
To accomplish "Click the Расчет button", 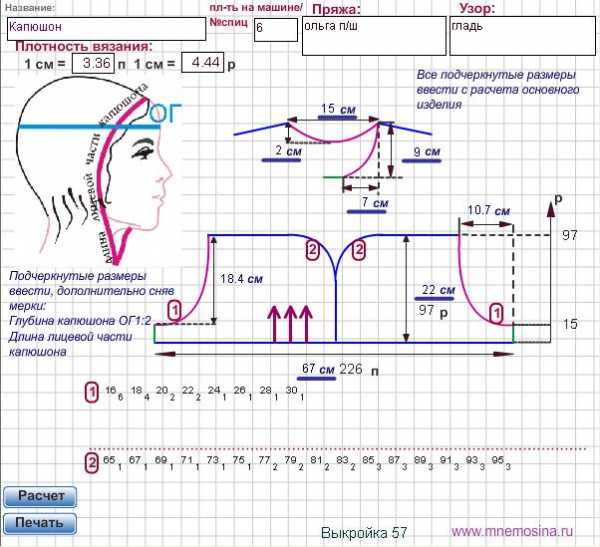I will tap(40, 496).
